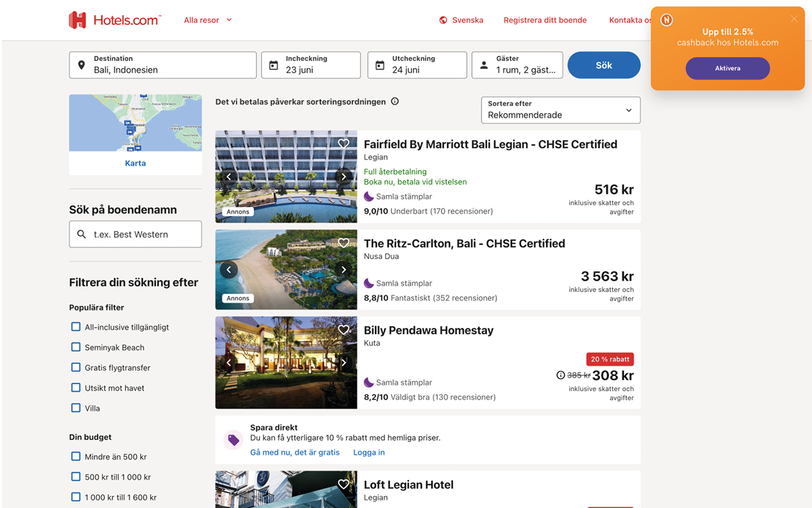Click the calendar icon in Incheckning field
The image size is (812, 508).
point(273,65)
